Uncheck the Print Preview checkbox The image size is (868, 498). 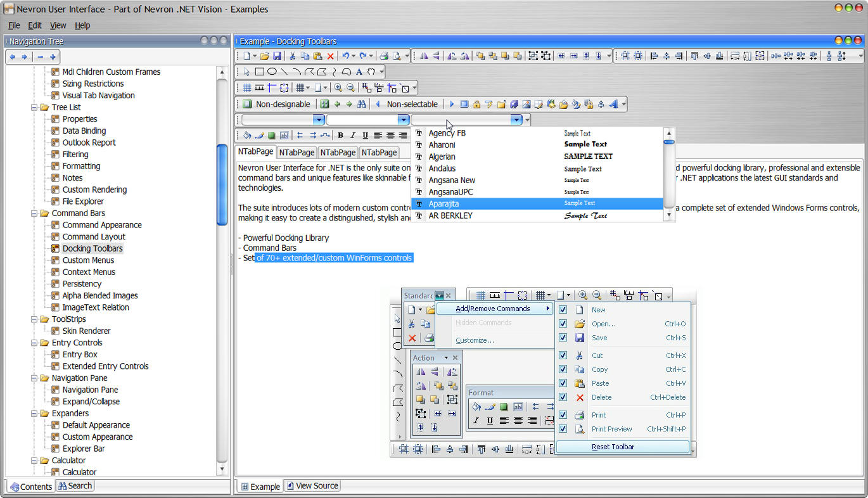click(x=562, y=429)
